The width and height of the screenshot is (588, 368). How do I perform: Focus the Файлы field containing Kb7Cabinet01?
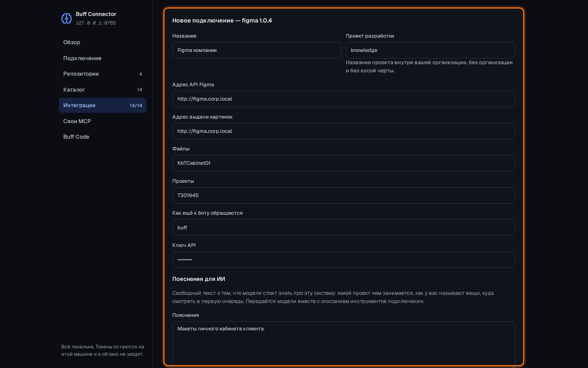pos(344,163)
